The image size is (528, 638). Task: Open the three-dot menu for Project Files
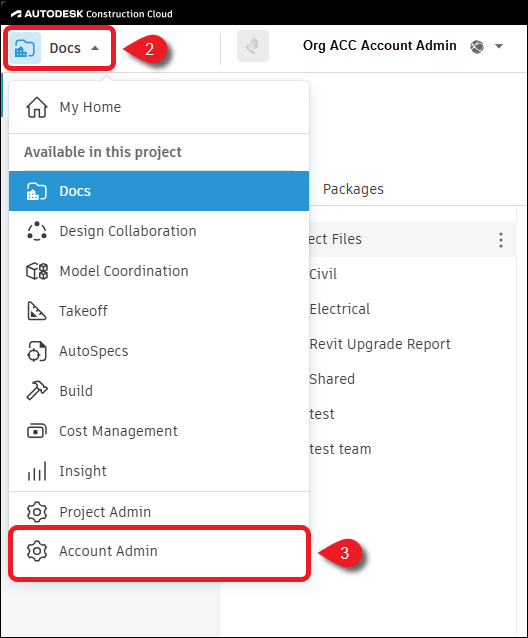[501, 240]
